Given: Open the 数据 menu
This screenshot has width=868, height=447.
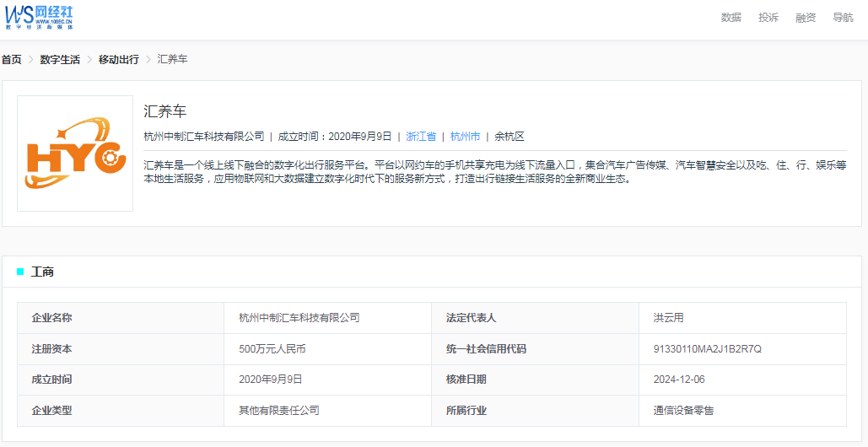Looking at the screenshot, I should [x=731, y=17].
